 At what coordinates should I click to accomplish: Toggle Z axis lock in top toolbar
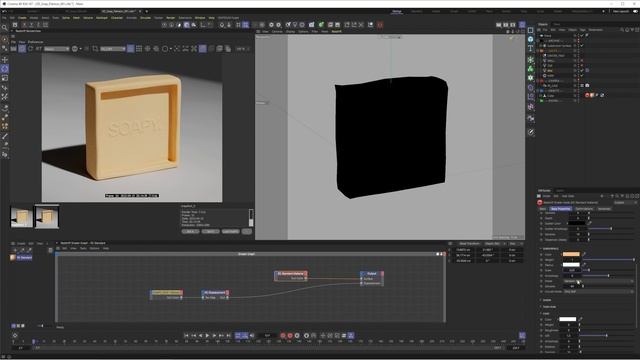pyautogui.click(x=38, y=25)
